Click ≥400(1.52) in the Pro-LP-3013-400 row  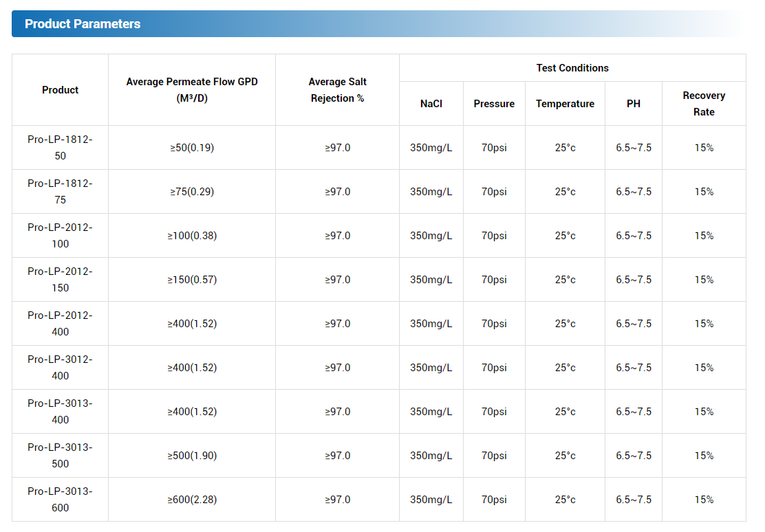coord(192,411)
